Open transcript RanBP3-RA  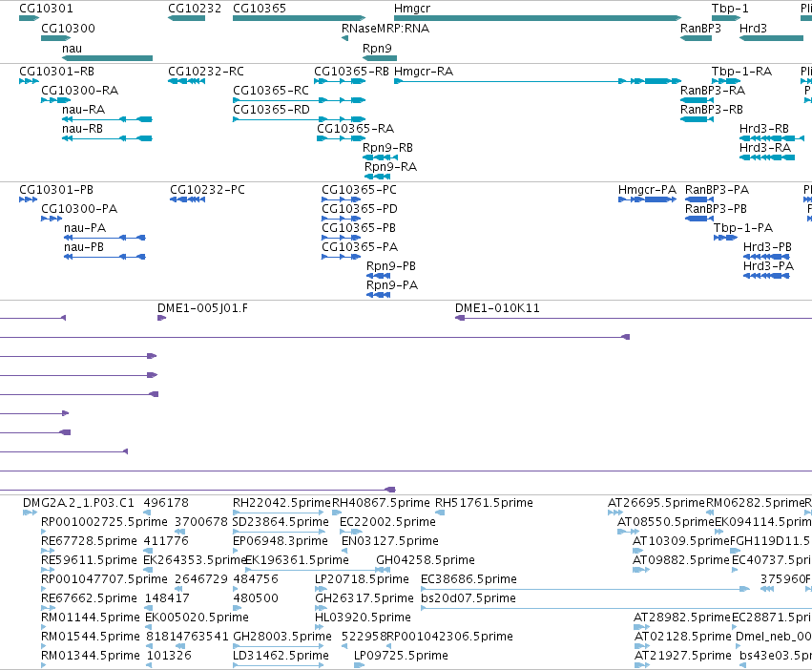(713, 91)
